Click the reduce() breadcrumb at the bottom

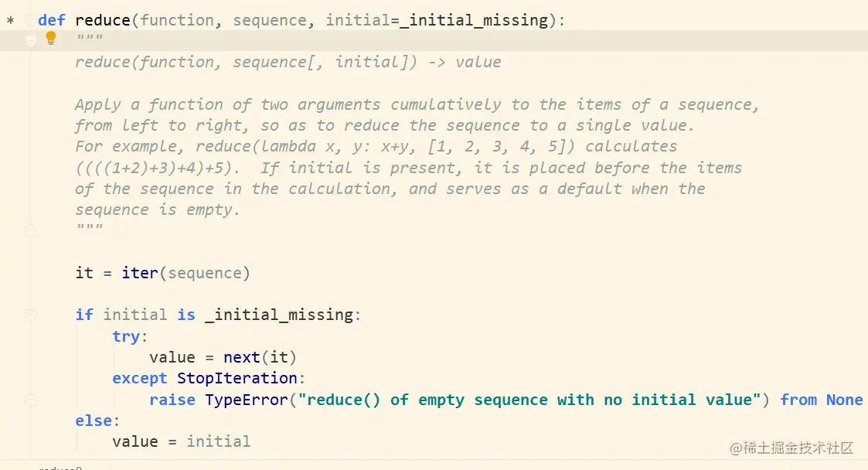point(61,468)
